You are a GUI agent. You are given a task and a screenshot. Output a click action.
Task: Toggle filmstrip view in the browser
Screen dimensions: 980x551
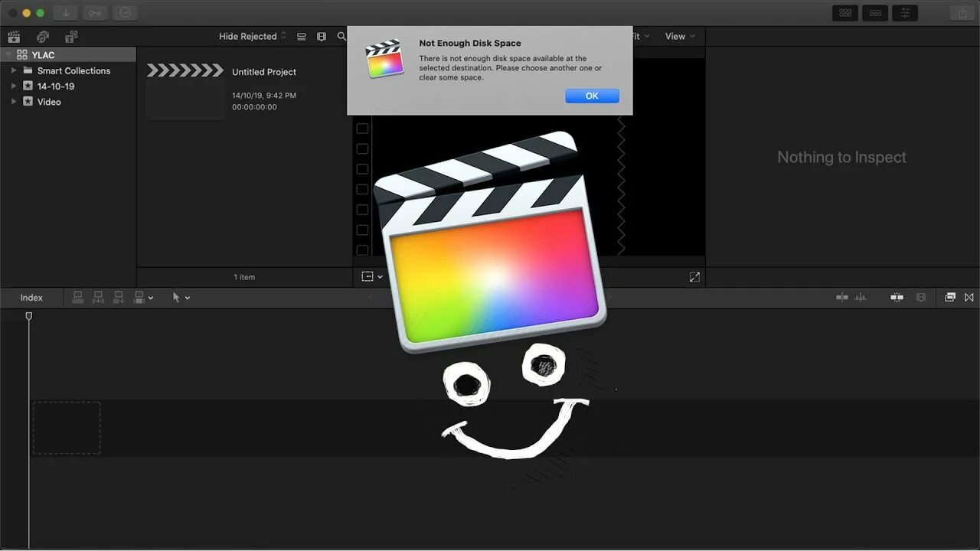click(x=322, y=36)
